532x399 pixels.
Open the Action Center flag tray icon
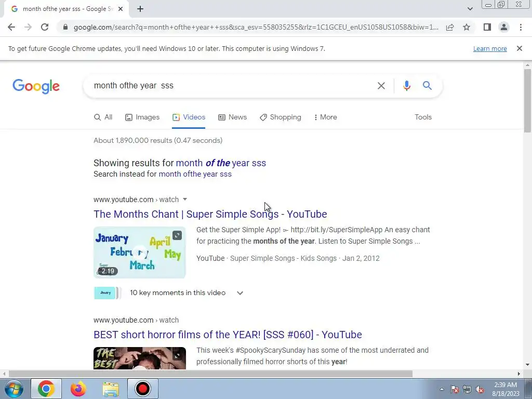click(x=455, y=389)
